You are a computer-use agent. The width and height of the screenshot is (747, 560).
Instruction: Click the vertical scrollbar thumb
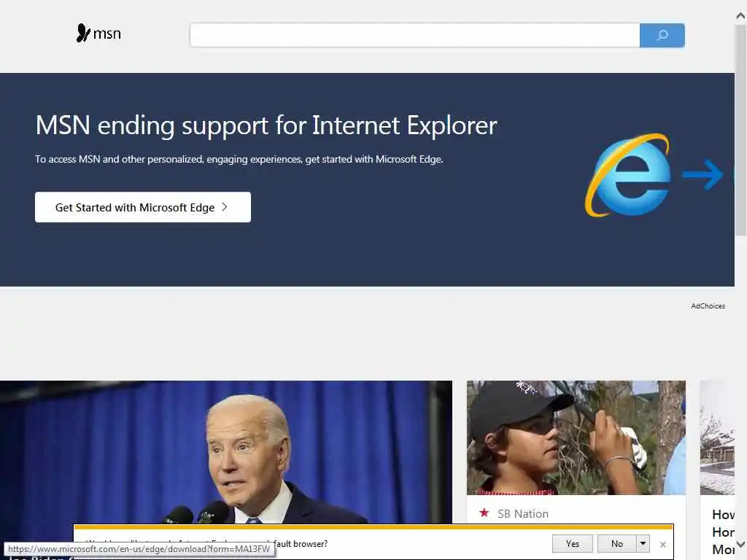741,130
